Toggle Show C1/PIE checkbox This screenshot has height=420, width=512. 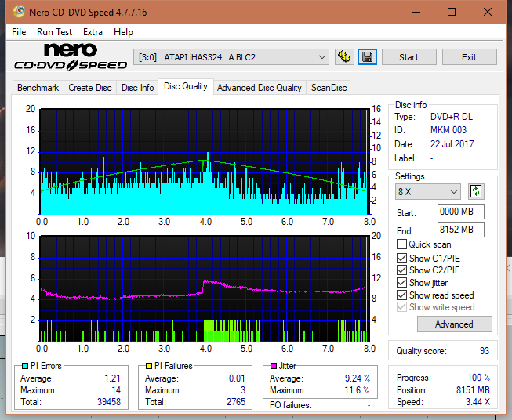coord(401,258)
